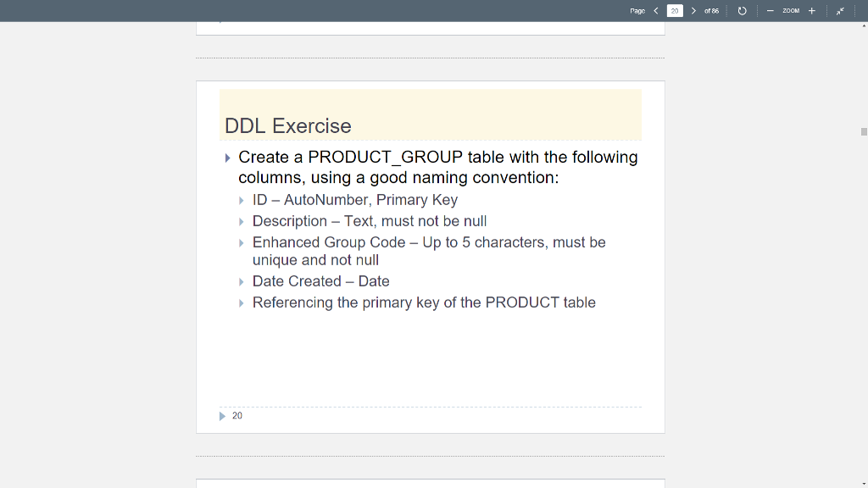The width and height of the screenshot is (868, 488).
Task: Click the arrow before 'Enhanced Group Code' bullet
Action: (x=241, y=242)
